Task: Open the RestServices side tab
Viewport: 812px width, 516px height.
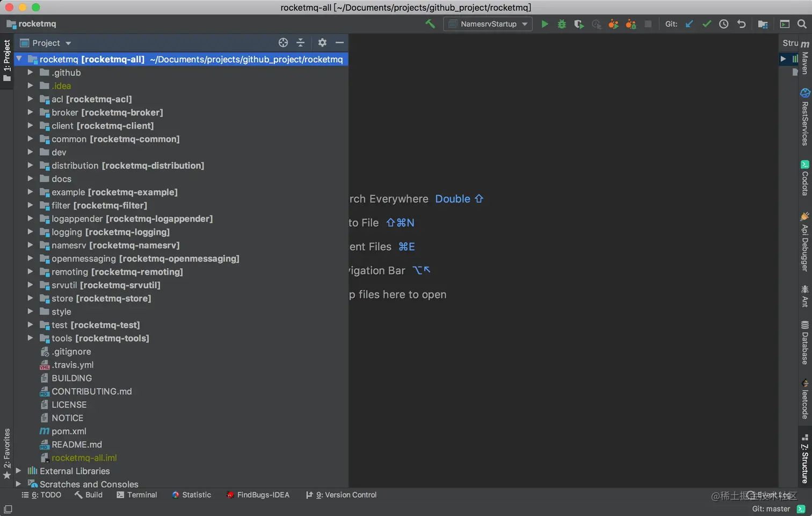Action: click(804, 117)
